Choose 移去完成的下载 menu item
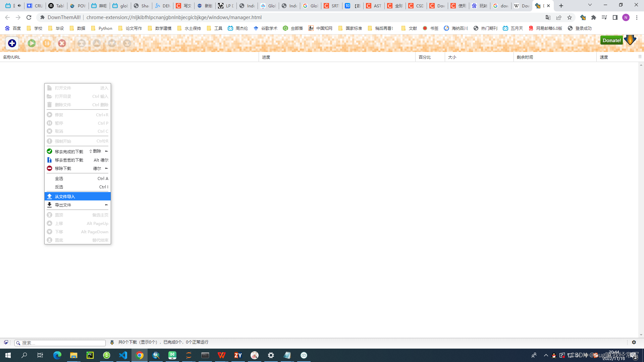This screenshot has height=362, width=644. coord(77,152)
